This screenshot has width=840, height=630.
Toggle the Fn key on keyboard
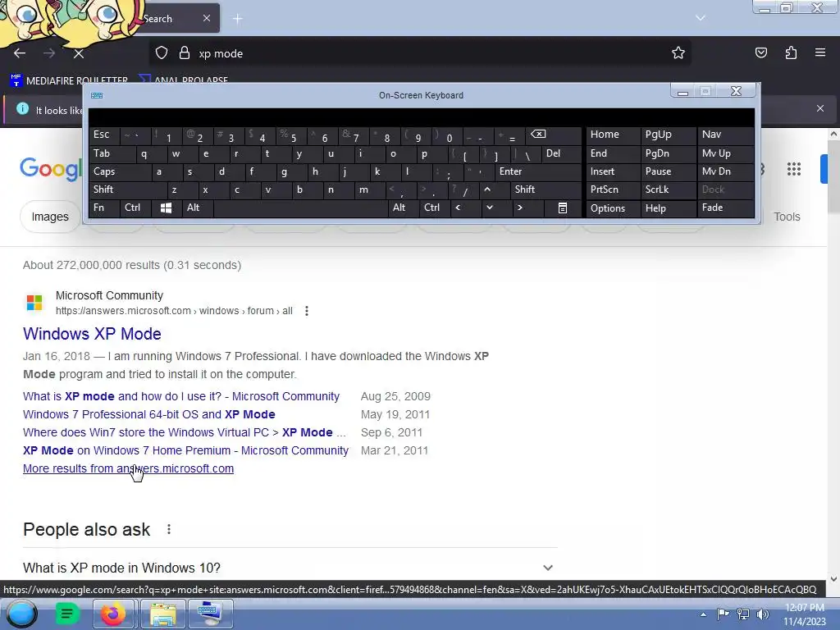point(104,208)
